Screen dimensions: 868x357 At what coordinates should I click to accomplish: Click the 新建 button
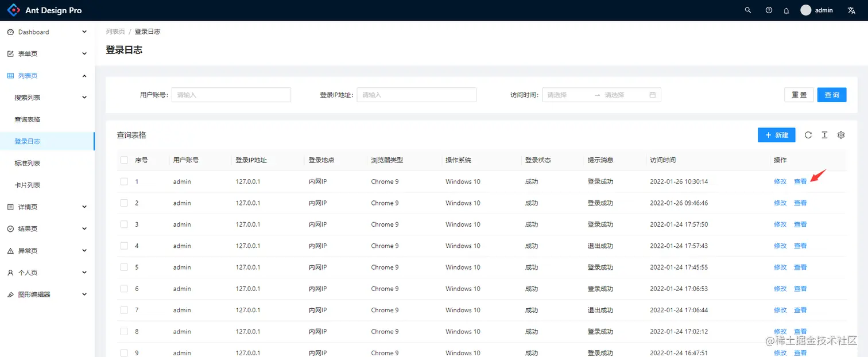tap(777, 135)
